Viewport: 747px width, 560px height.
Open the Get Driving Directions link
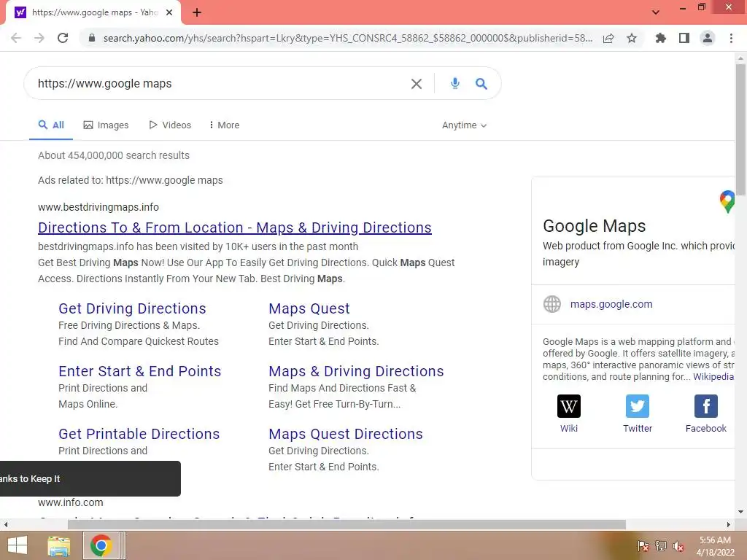132,308
